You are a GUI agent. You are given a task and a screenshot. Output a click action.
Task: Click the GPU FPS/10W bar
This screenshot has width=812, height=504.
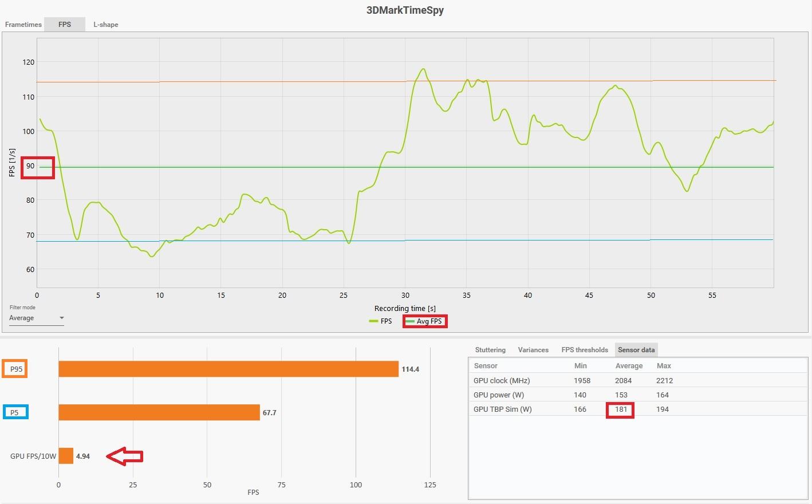(66, 456)
